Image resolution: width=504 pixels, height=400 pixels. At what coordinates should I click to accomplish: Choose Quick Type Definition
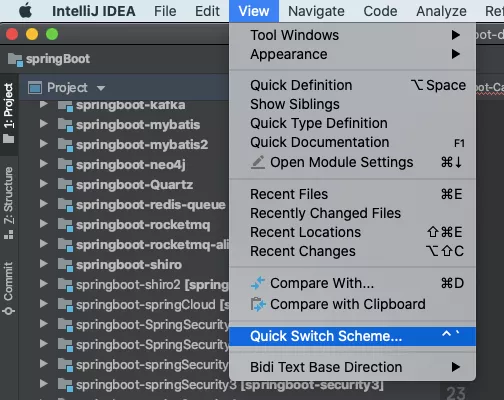[352, 123]
